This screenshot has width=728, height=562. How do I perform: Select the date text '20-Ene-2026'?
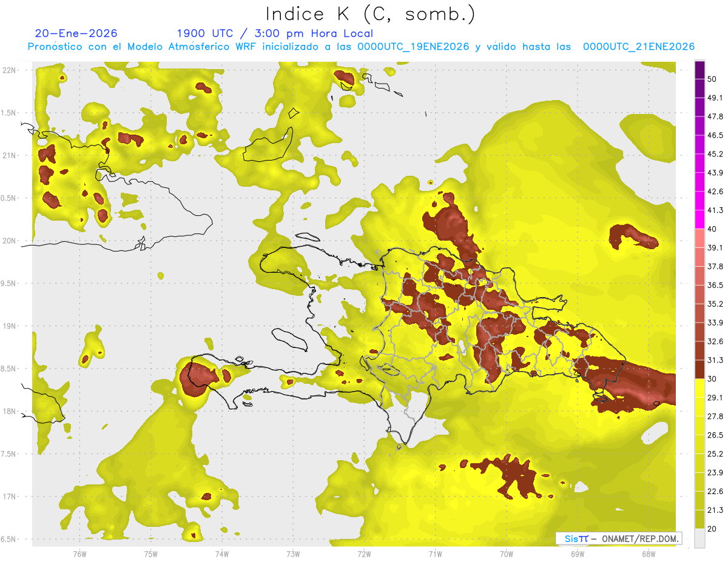(x=76, y=33)
